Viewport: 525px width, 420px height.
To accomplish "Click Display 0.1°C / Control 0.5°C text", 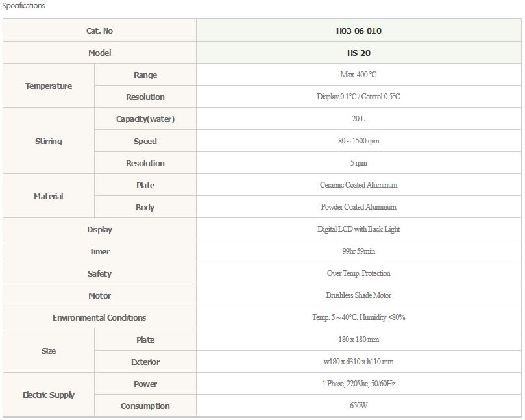I will pos(359,97).
